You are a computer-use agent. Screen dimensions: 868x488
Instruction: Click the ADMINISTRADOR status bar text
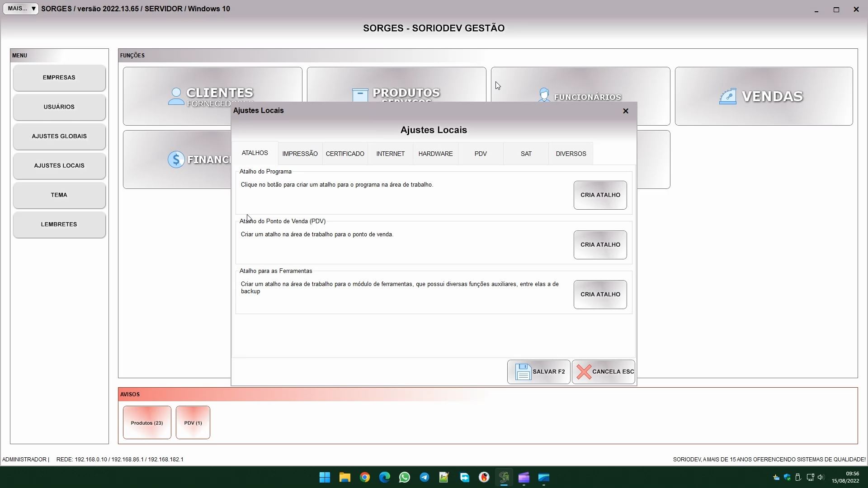(24, 460)
